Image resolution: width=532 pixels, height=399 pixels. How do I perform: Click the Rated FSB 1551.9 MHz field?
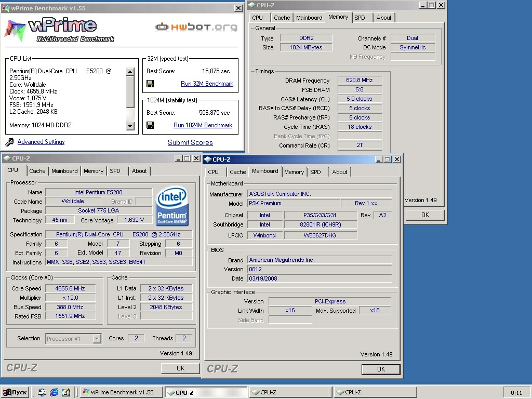tap(70, 316)
